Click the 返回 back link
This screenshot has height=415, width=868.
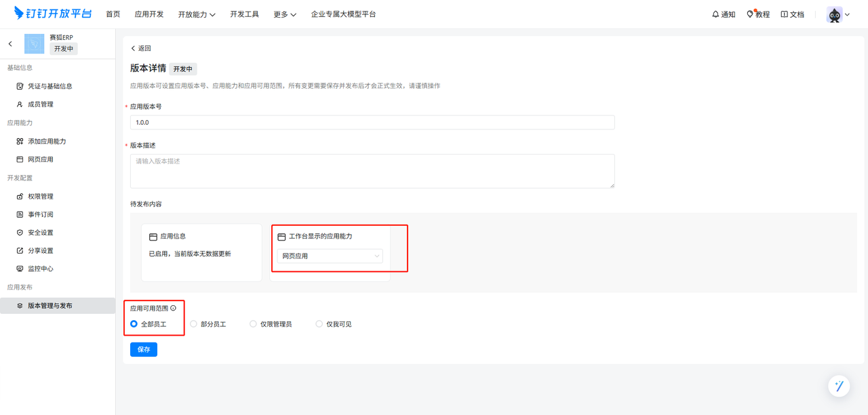coord(141,48)
